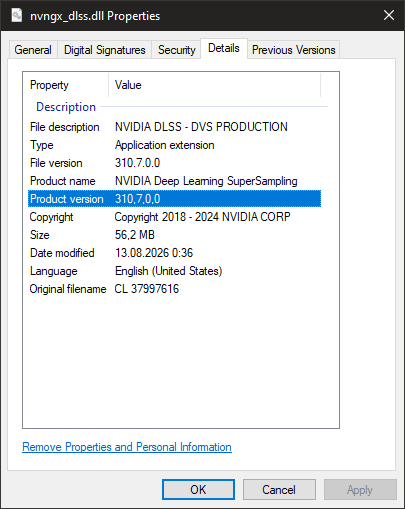Image resolution: width=405 pixels, height=509 pixels.
Task: Open the Previous Versions tab
Action: point(293,50)
